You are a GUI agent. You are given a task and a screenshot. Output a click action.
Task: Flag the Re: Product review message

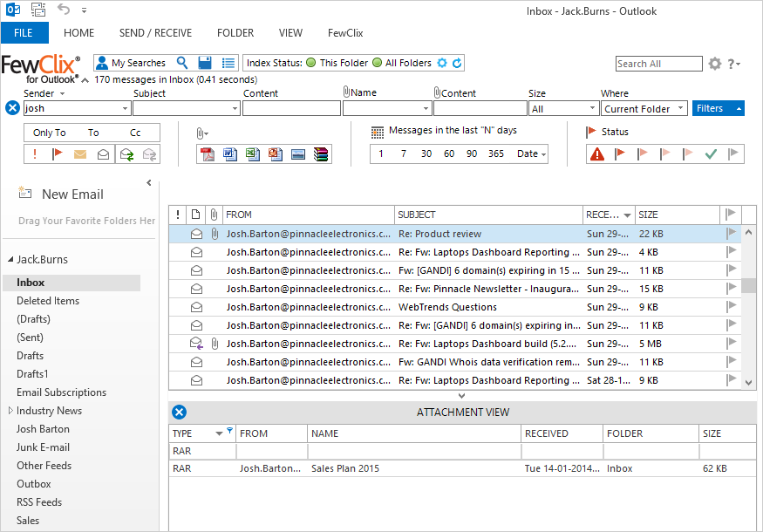[731, 233]
